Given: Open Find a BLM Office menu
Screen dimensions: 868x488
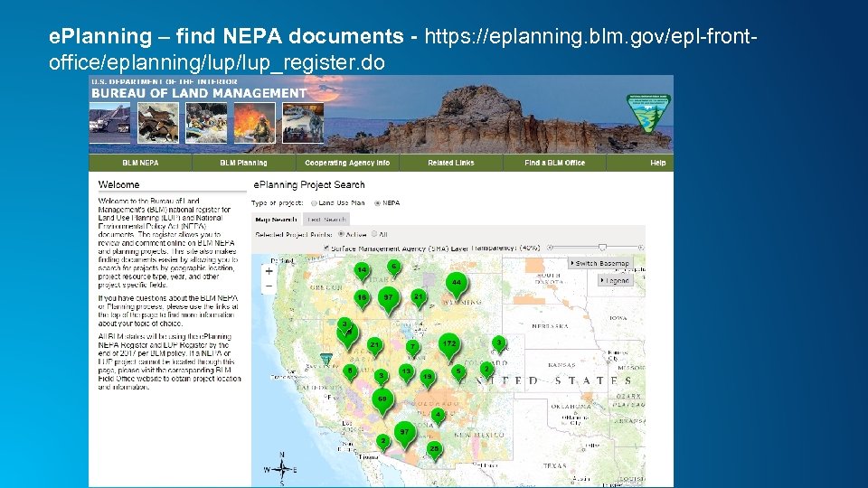Looking at the screenshot, I should click(x=554, y=163).
